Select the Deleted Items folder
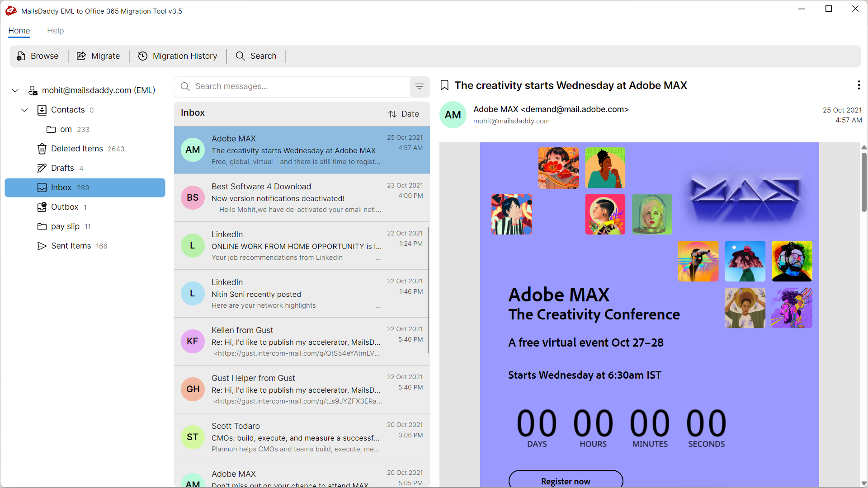The image size is (868, 488). point(85,149)
